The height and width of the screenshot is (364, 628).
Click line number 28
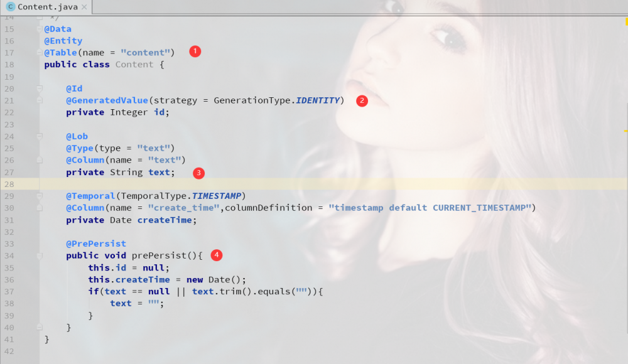click(x=9, y=184)
